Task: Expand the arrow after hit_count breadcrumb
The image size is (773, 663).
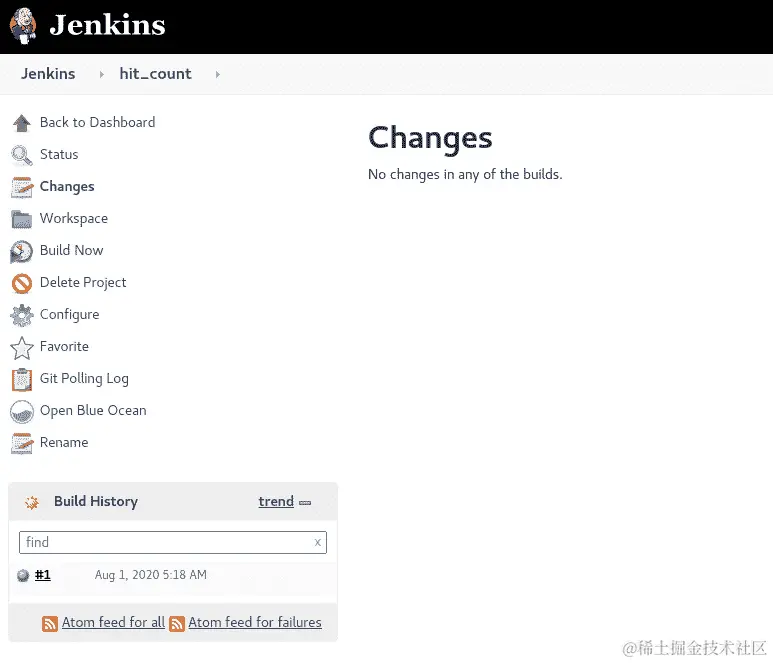Action: click(x=217, y=74)
